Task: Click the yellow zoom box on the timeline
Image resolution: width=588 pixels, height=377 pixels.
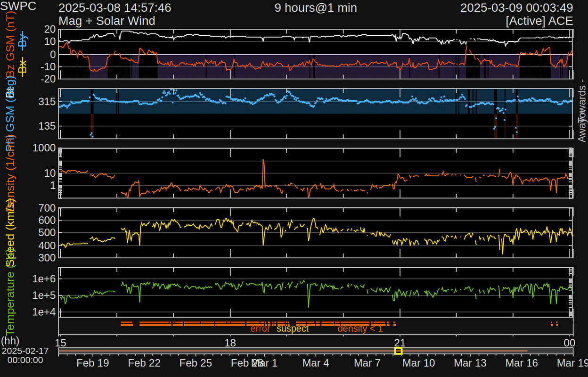Action: click(398, 351)
